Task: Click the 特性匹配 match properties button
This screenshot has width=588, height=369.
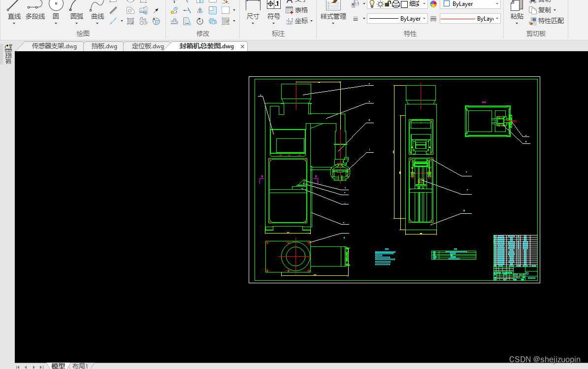Action: [546, 21]
